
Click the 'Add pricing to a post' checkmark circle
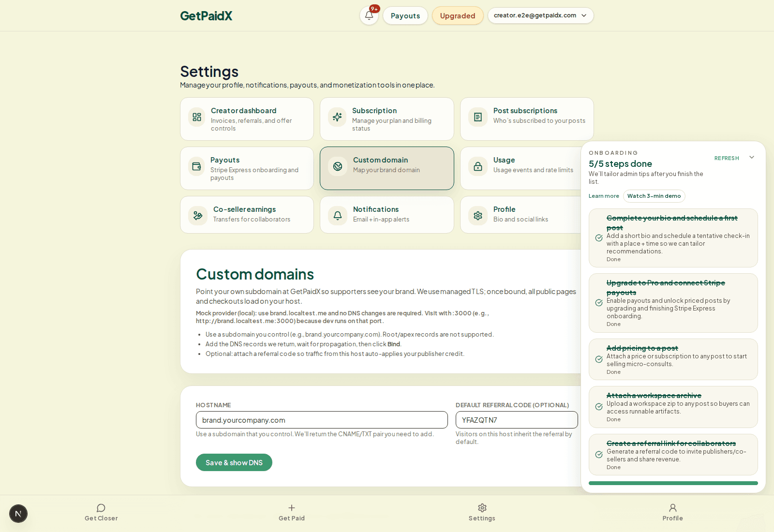(598, 359)
